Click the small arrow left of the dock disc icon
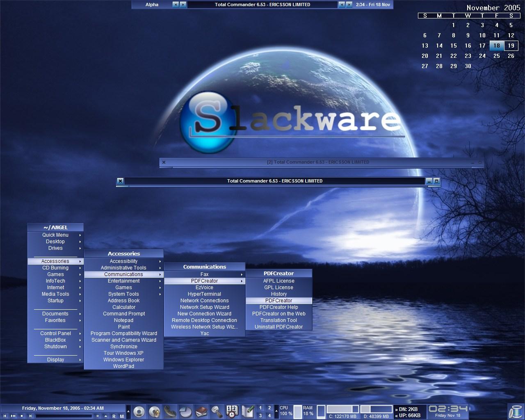 128,411
